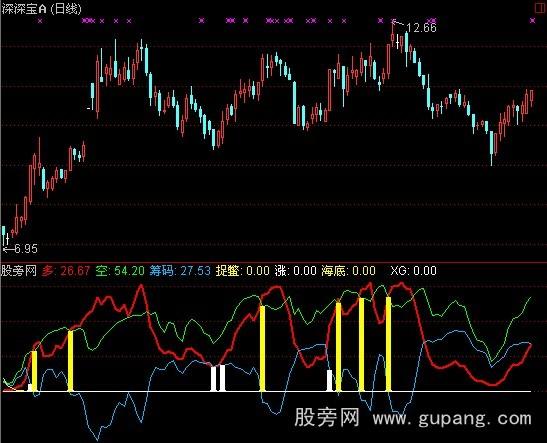Screen dimensions: 547x443
Task: Click the first yellow signal bar in indicator panel
Action: pyautogui.click(x=34, y=371)
